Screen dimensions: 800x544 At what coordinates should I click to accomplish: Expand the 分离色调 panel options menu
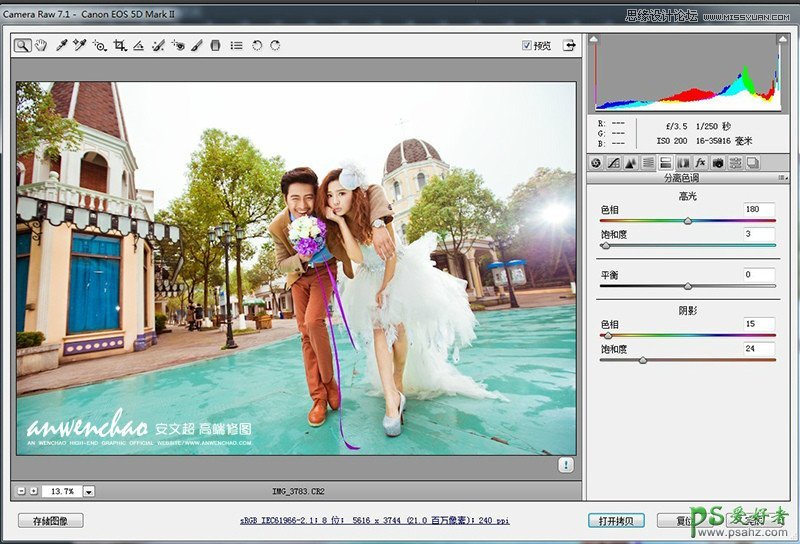(783, 177)
